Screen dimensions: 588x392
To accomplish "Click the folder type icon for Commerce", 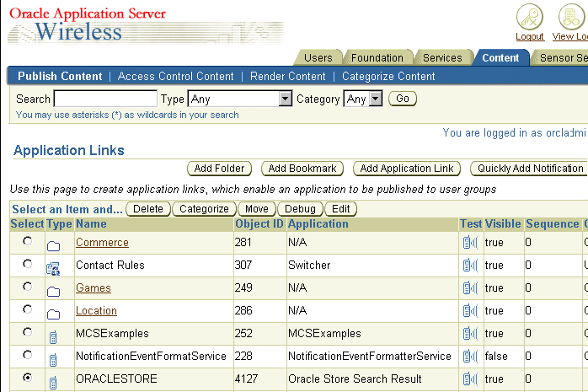I will pyautogui.click(x=53, y=246).
